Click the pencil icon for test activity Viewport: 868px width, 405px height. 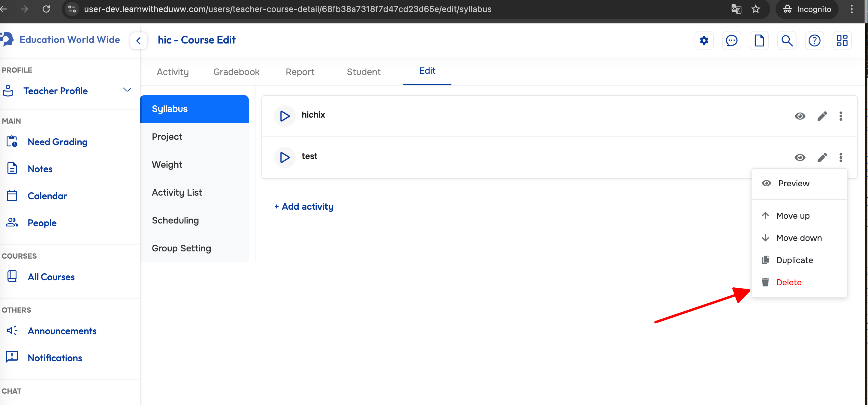click(x=822, y=157)
